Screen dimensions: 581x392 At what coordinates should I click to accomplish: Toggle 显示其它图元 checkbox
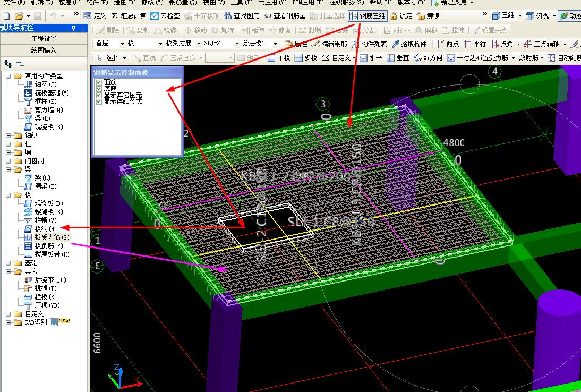point(99,95)
